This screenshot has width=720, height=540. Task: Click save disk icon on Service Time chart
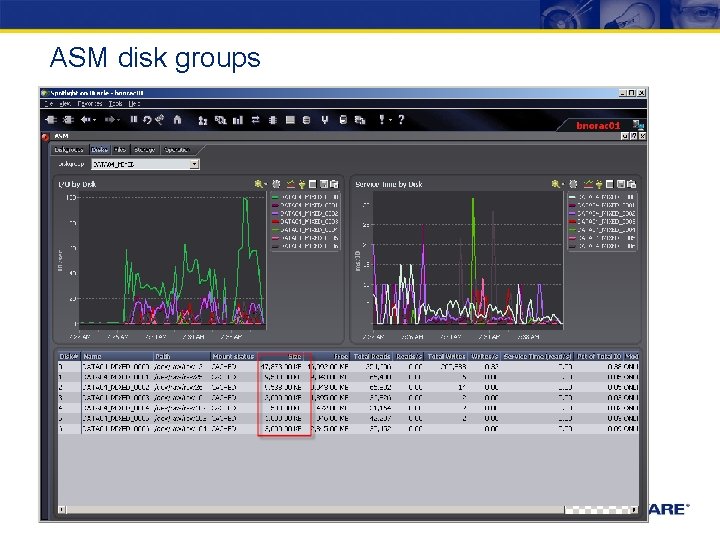(621, 184)
